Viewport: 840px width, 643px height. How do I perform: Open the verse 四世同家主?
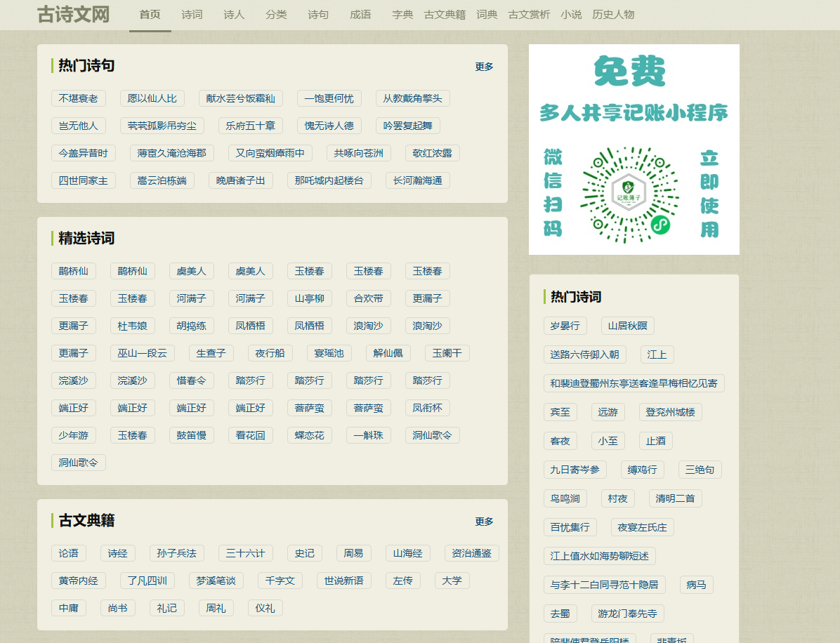tap(83, 180)
